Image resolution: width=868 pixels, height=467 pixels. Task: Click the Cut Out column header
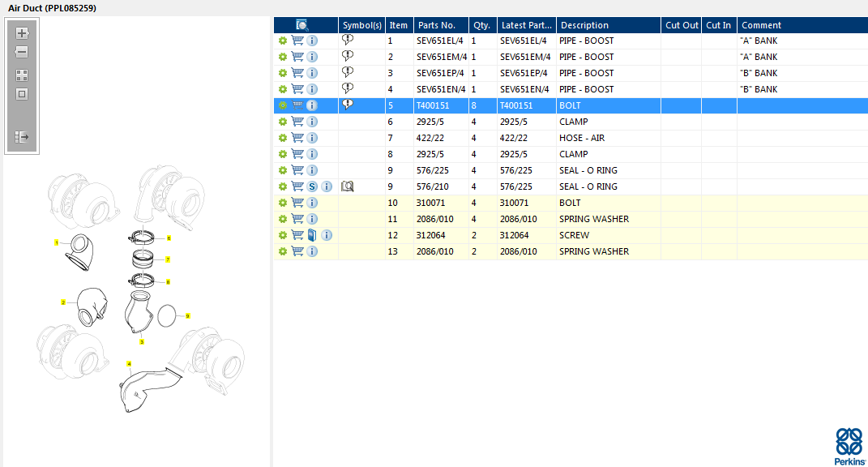[682, 25]
